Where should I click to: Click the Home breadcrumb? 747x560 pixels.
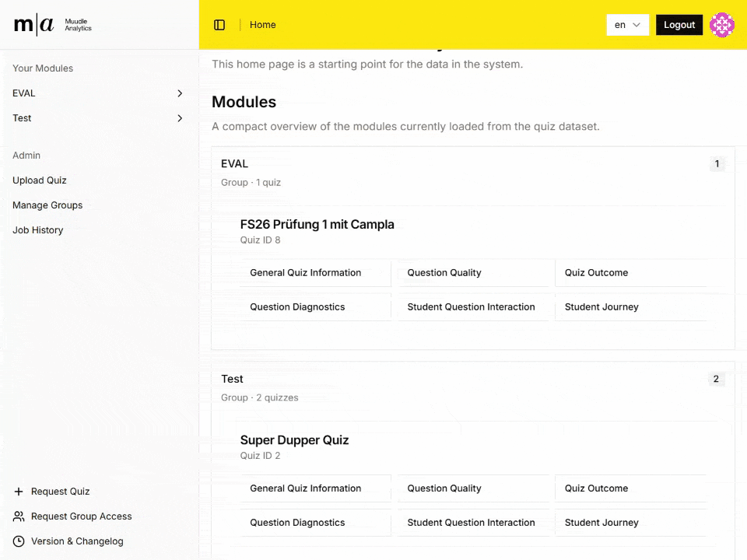pos(262,25)
